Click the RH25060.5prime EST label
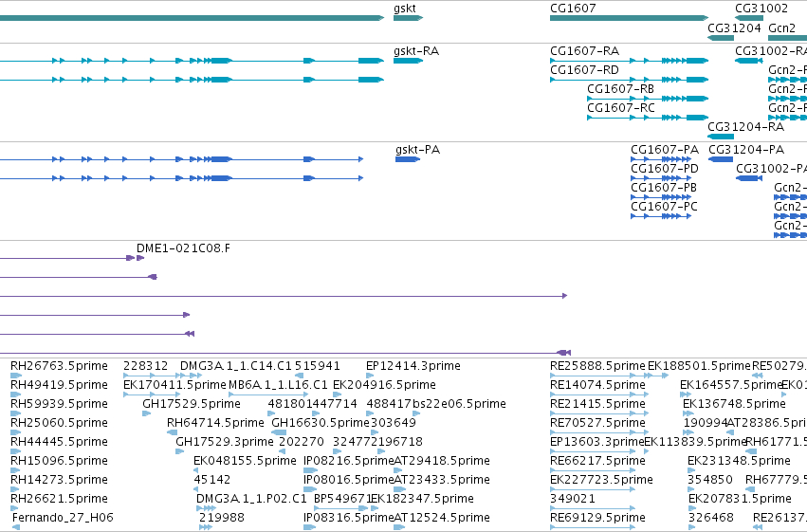The width and height of the screenshot is (807, 532). [59, 423]
